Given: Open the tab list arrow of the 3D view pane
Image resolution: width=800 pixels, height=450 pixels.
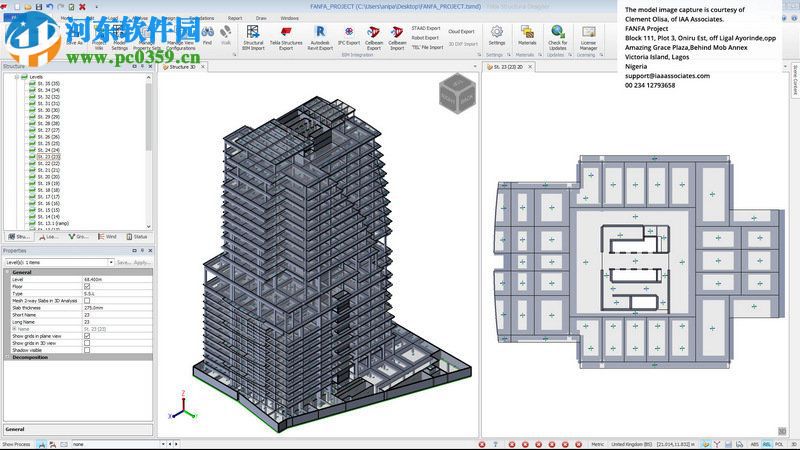Looking at the screenshot, I should 475,67.
